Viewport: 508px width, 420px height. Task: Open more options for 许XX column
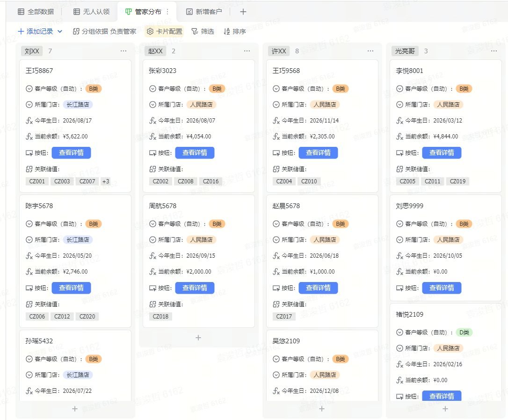(370, 51)
